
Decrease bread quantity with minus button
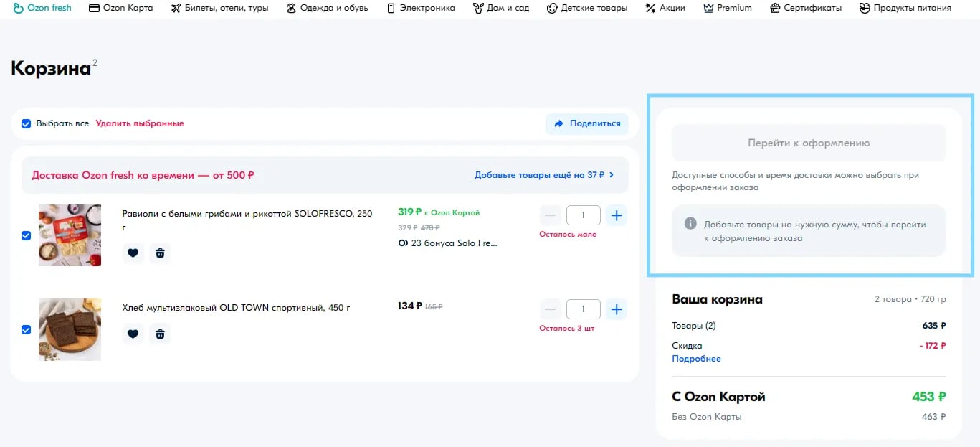point(550,309)
